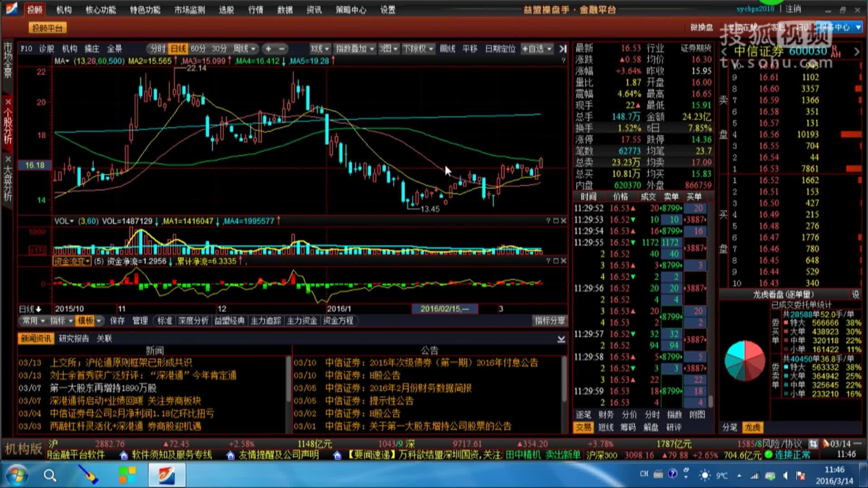Open the search magnifier in the taskbar
This screenshot has height=488, width=868.
50,475
